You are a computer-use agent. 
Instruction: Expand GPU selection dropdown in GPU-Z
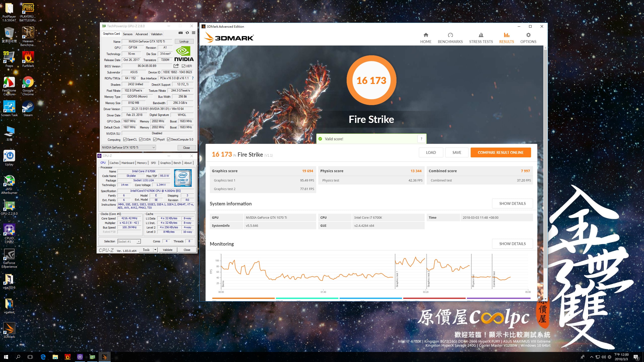[128, 148]
